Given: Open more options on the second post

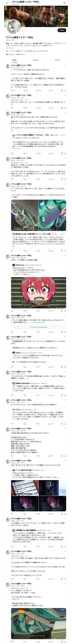Looking at the screenshot, I should click(x=65, y=95).
